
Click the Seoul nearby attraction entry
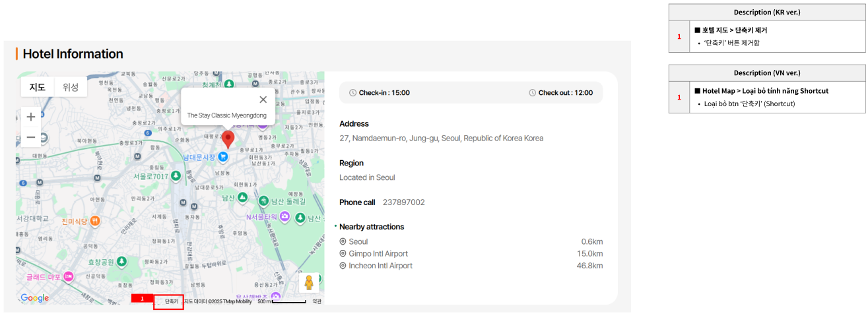(x=358, y=242)
